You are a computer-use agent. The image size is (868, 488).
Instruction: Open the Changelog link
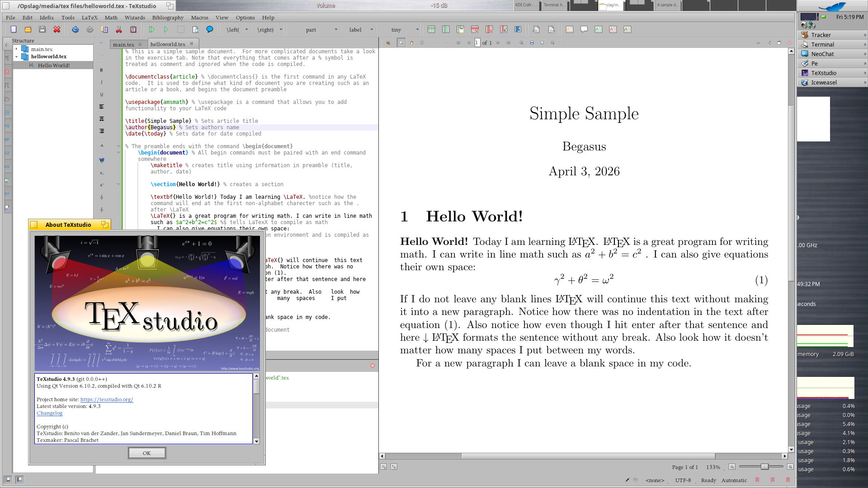(x=50, y=413)
